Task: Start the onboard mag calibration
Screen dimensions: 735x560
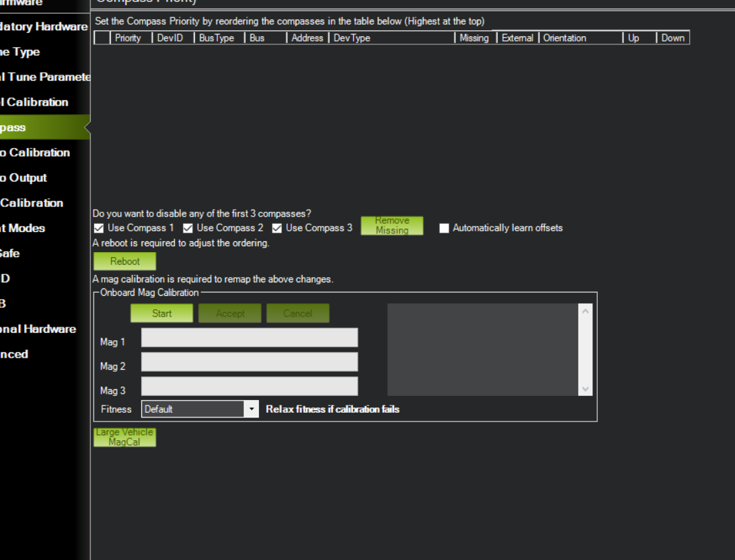Action: click(x=161, y=313)
